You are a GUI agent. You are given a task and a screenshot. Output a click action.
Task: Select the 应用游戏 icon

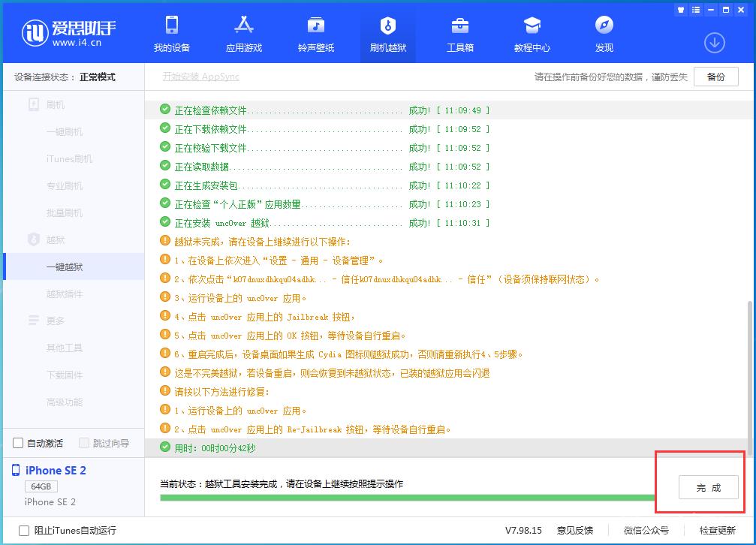point(244,34)
